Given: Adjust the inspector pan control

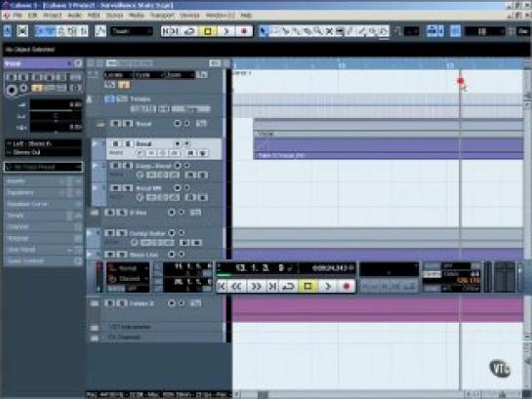Looking at the screenshot, I should (x=56, y=116).
